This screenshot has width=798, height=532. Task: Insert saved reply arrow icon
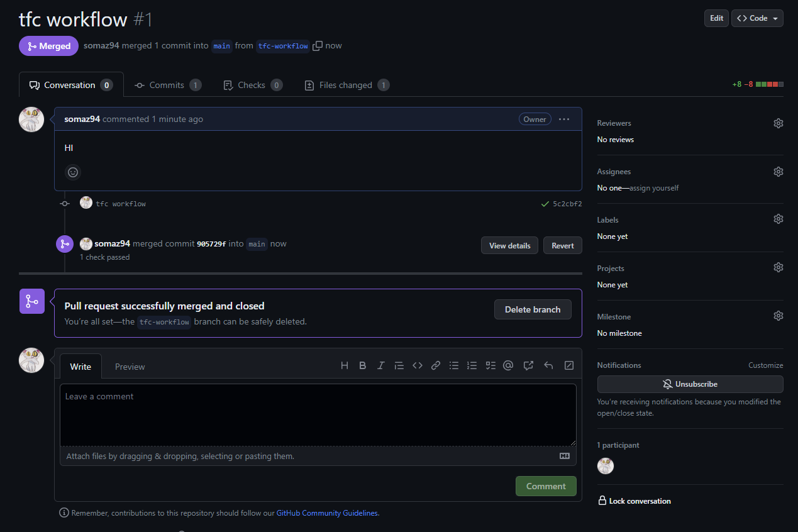coord(548,365)
